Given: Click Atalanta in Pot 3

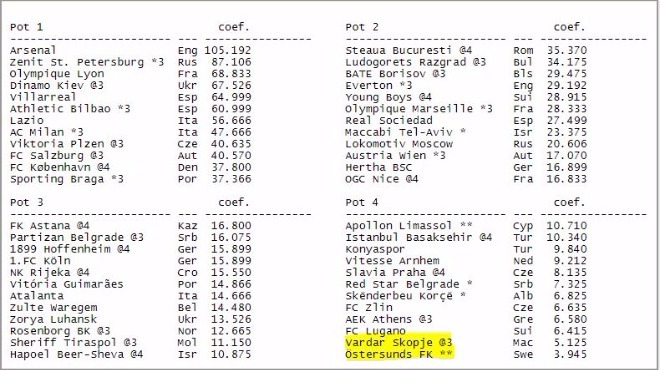Looking at the screenshot, I should [37, 296].
